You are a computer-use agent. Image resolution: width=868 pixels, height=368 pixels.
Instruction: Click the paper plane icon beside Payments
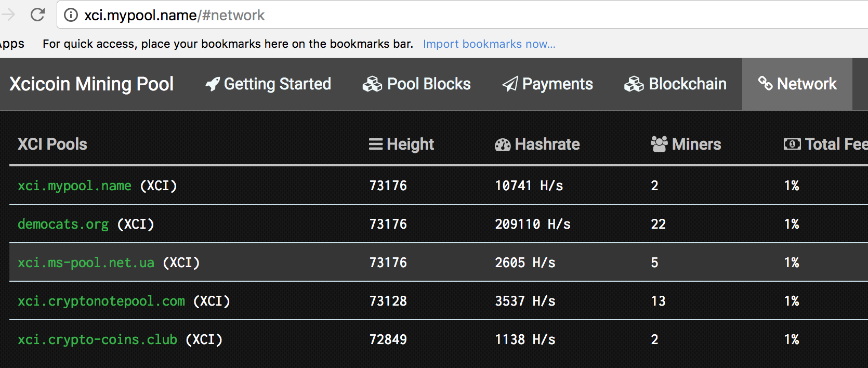[510, 84]
